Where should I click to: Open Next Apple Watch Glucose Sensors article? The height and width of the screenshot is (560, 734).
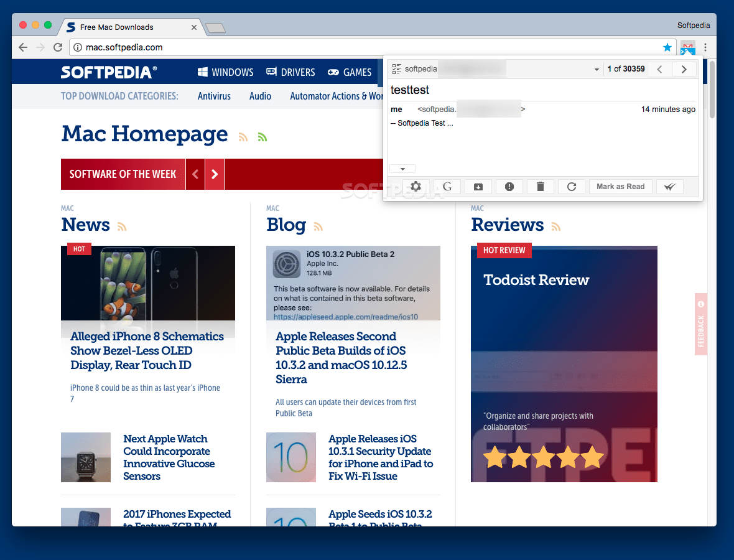coord(169,457)
